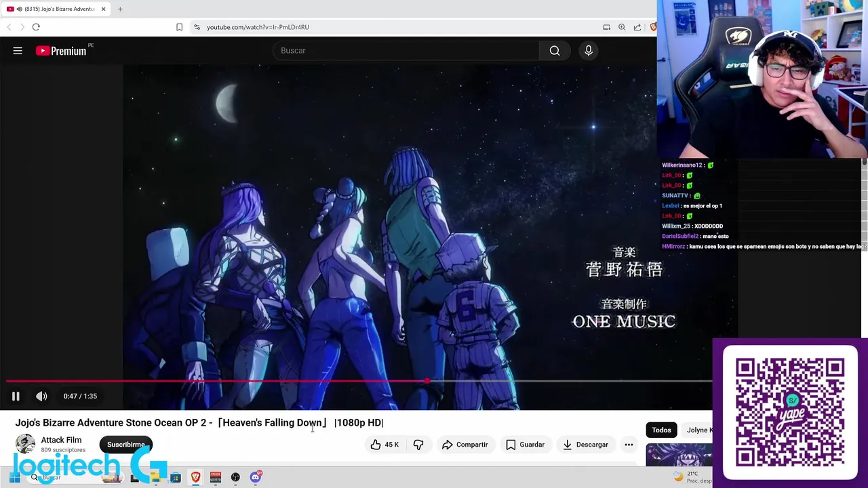Open a new browser tab
The image size is (868, 488).
tap(120, 9)
